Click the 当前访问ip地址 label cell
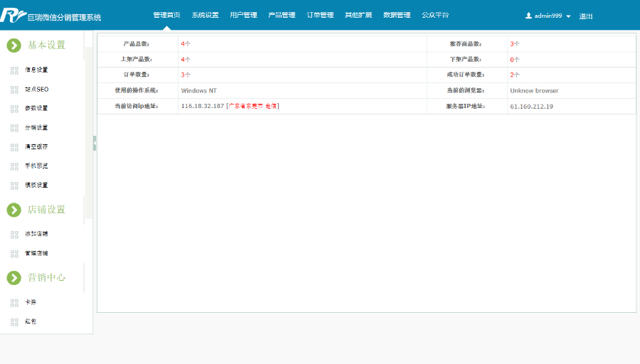This screenshot has width=640, height=364. tap(137, 106)
